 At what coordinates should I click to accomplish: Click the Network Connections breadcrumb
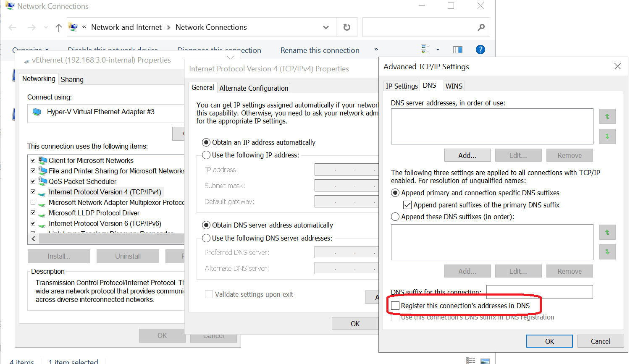click(211, 27)
